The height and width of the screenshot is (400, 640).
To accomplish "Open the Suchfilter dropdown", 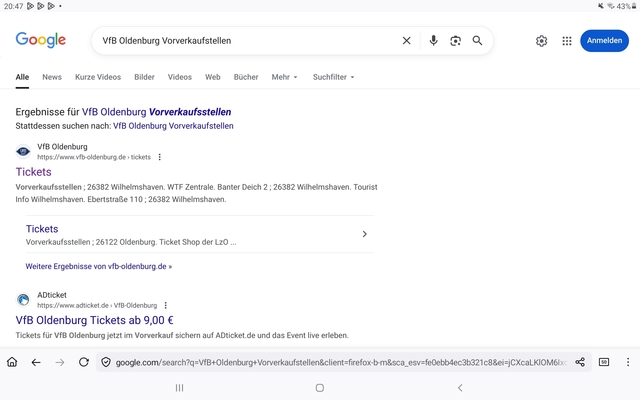I will tap(333, 77).
